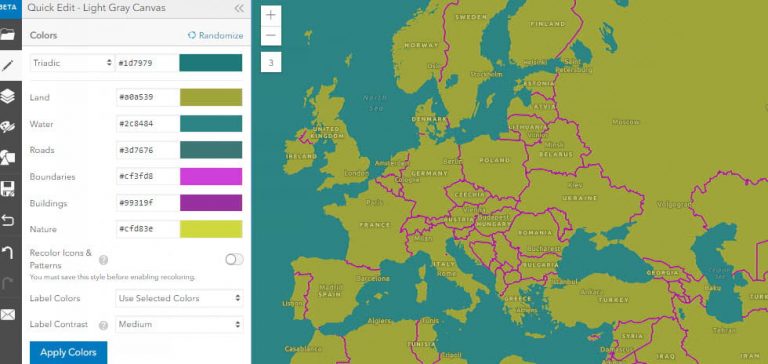Click the NORWAY label on the map
This screenshot has height=364, width=768.
point(422,45)
